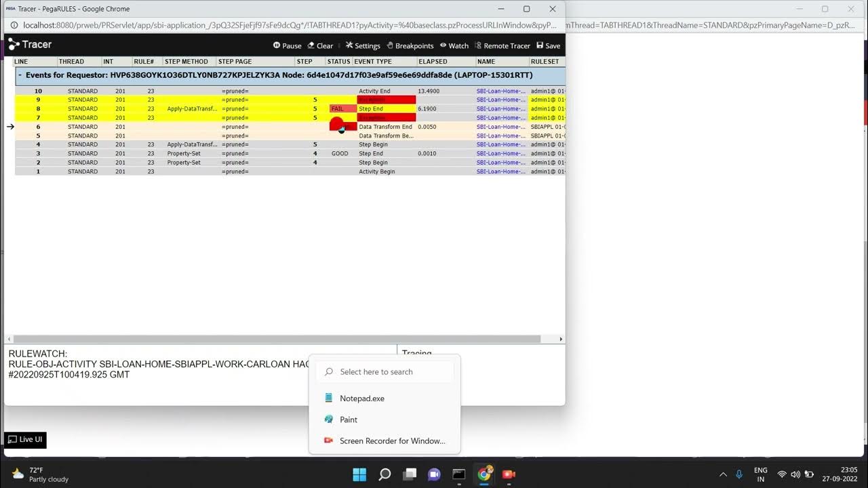Click the horizontal scrollbar of events table
Image resolution: width=868 pixels, height=488 pixels.
click(x=277, y=339)
